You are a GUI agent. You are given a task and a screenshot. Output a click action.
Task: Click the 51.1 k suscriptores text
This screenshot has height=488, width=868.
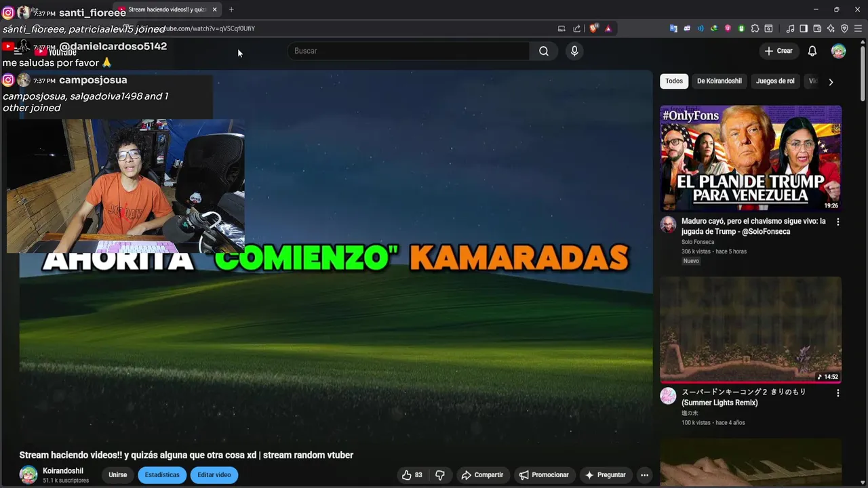click(66, 481)
